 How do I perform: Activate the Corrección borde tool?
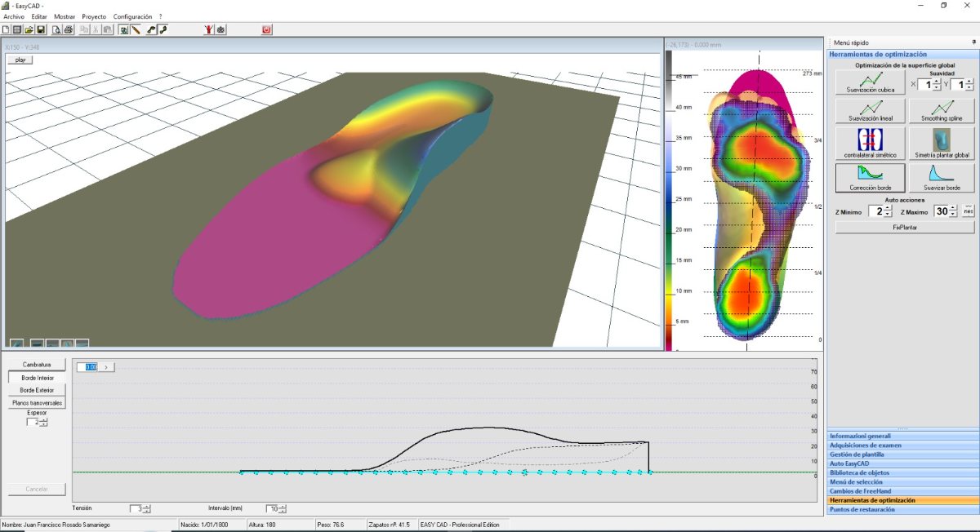click(870, 176)
